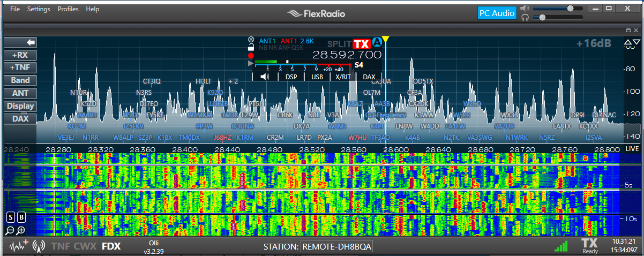Close the panadapter with small X
Image resolution: width=644 pixels, height=256 pixels.
[x=636, y=31]
